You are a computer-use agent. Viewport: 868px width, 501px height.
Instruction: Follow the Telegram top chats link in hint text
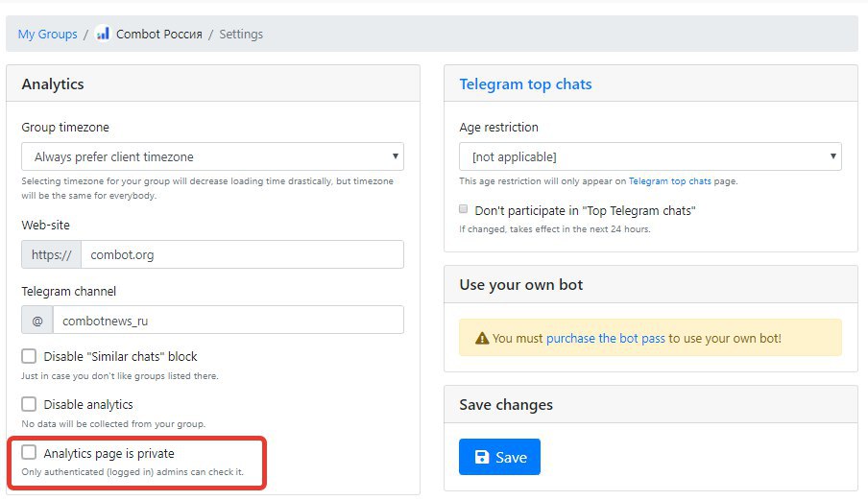670,181
